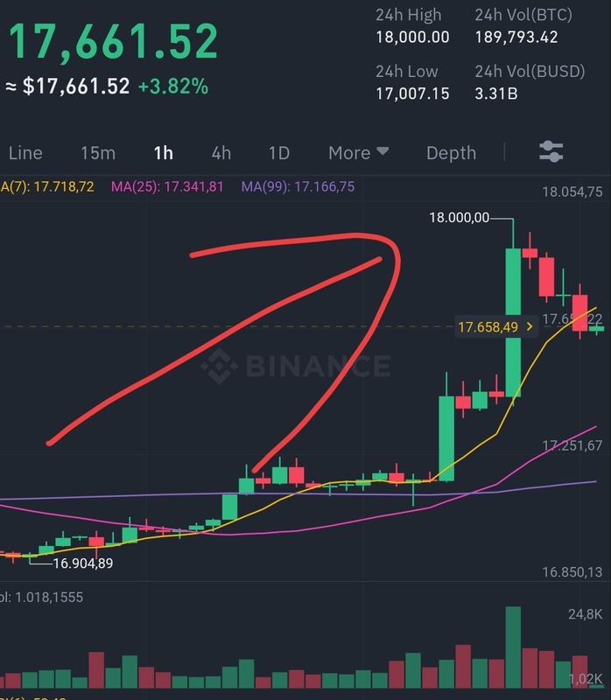Click the main price 17,661.52
Image resolution: width=611 pixels, height=700 pixels.
coord(114,41)
